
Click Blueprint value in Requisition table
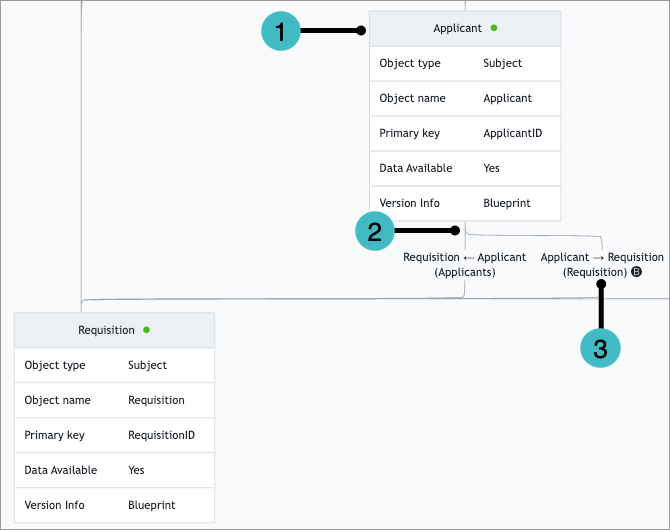click(151, 505)
